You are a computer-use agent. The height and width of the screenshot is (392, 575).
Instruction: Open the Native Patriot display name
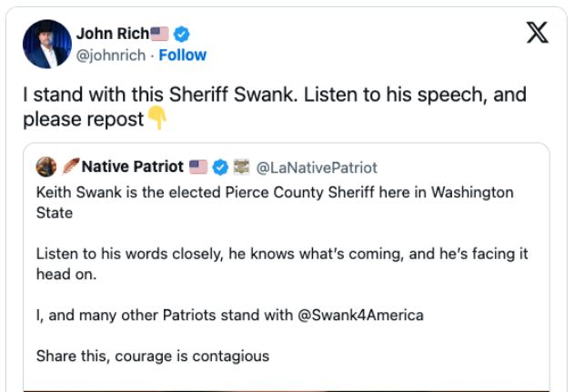click(133, 167)
